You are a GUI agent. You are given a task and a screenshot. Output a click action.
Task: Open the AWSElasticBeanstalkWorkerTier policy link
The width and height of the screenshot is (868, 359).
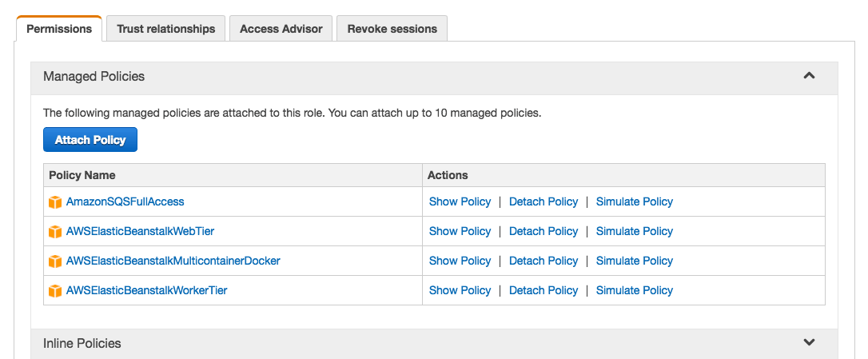[147, 290]
